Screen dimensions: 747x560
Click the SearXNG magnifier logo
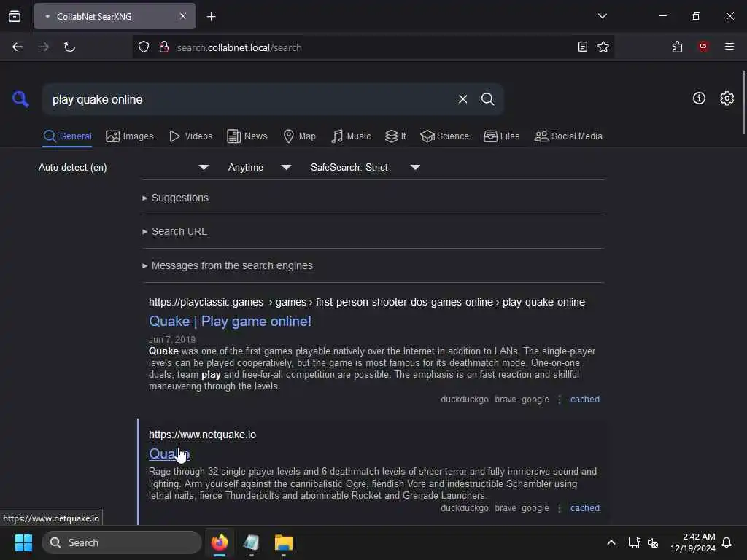[20, 99]
